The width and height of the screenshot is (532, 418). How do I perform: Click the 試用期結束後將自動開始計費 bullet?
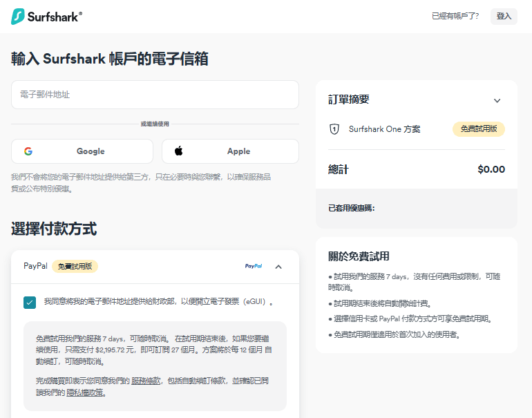380,303
